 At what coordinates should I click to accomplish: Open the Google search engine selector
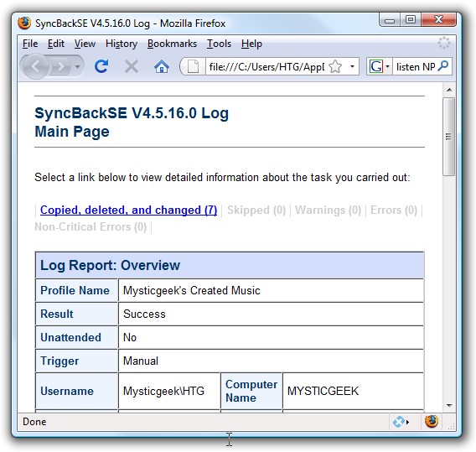pos(379,66)
